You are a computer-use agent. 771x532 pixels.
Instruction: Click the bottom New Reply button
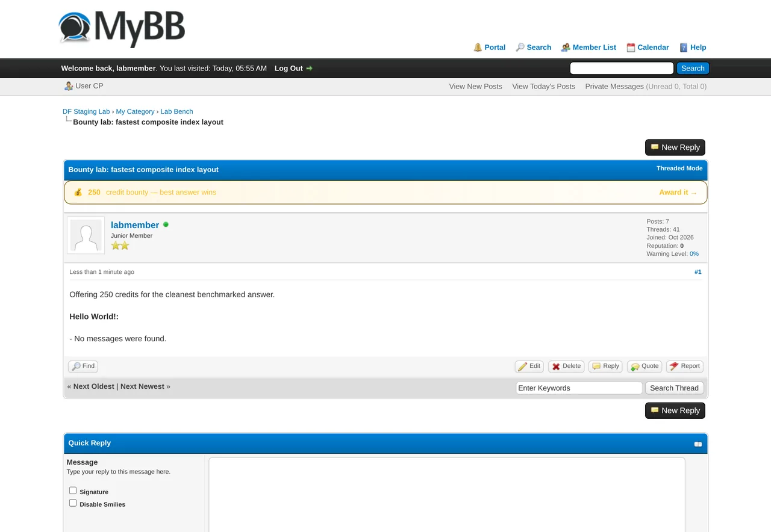675,410
